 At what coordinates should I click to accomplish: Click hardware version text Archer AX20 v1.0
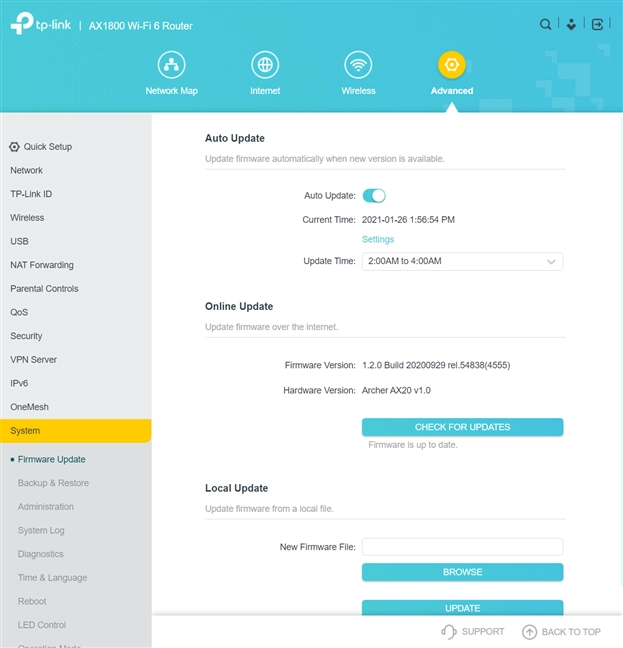(396, 390)
